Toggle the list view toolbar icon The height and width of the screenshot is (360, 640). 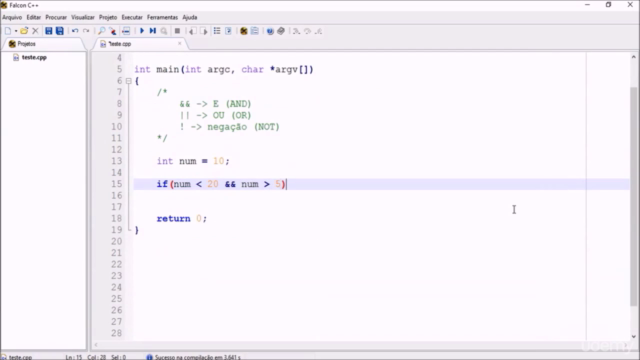click(x=217, y=31)
